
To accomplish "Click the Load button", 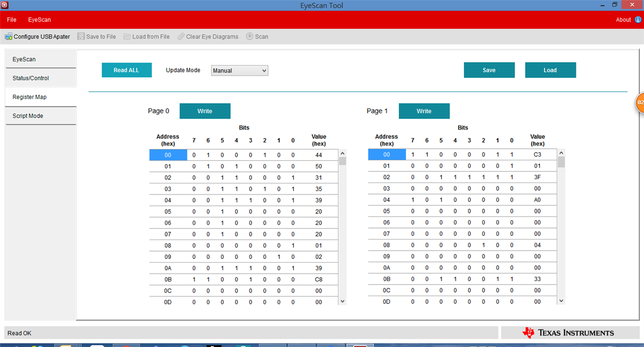I will pyautogui.click(x=550, y=70).
